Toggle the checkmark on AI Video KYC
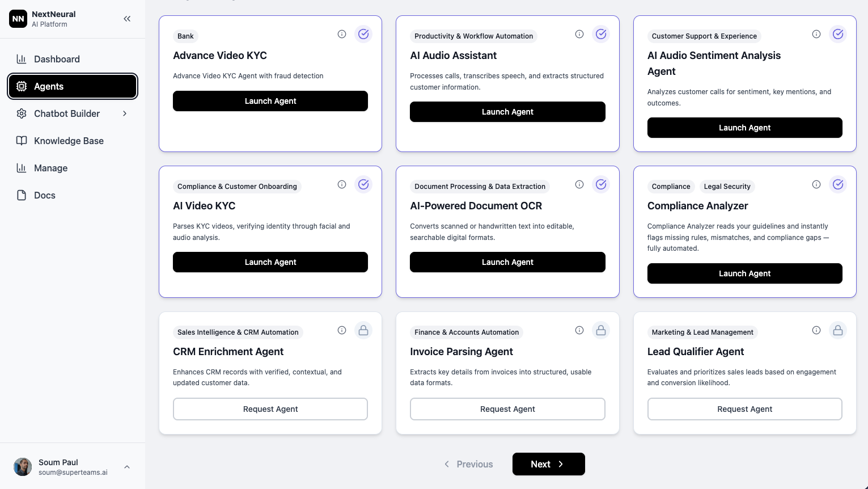The width and height of the screenshot is (868, 489). coord(363,184)
